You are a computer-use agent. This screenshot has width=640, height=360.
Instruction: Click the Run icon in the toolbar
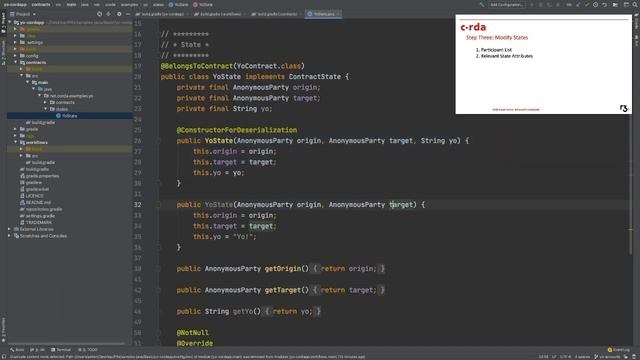click(532, 4)
